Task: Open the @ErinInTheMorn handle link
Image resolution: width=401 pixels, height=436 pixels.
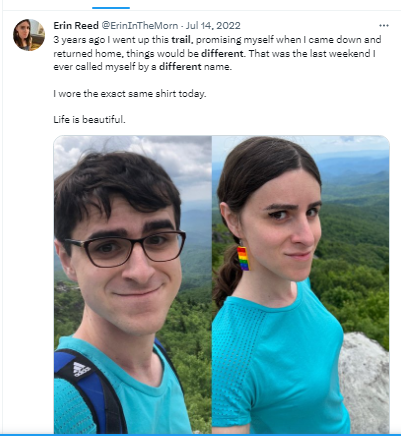Action: pyautogui.click(x=139, y=26)
